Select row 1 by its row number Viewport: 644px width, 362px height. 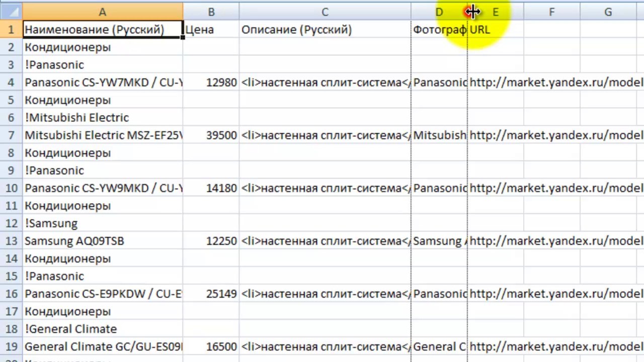coord(11,30)
